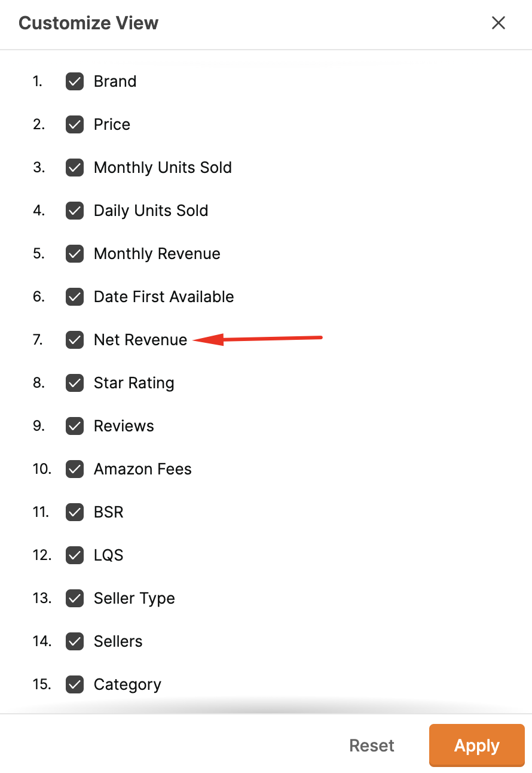Uncheck the Reviews checkbox
The image size is (532, 773).
coord(75,426)
